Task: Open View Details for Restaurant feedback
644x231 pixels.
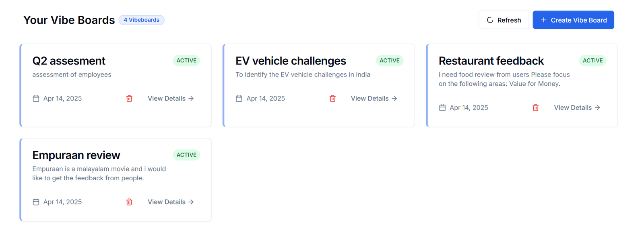Action: (x=577, y=108)
